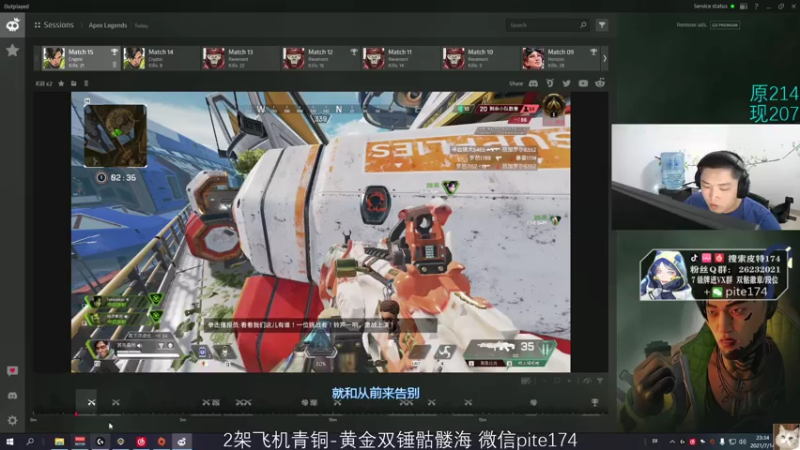This screenshot has height=450, width=800.
Task: Select the Match 10 Revenant session
Action: (x=480, y=58)
